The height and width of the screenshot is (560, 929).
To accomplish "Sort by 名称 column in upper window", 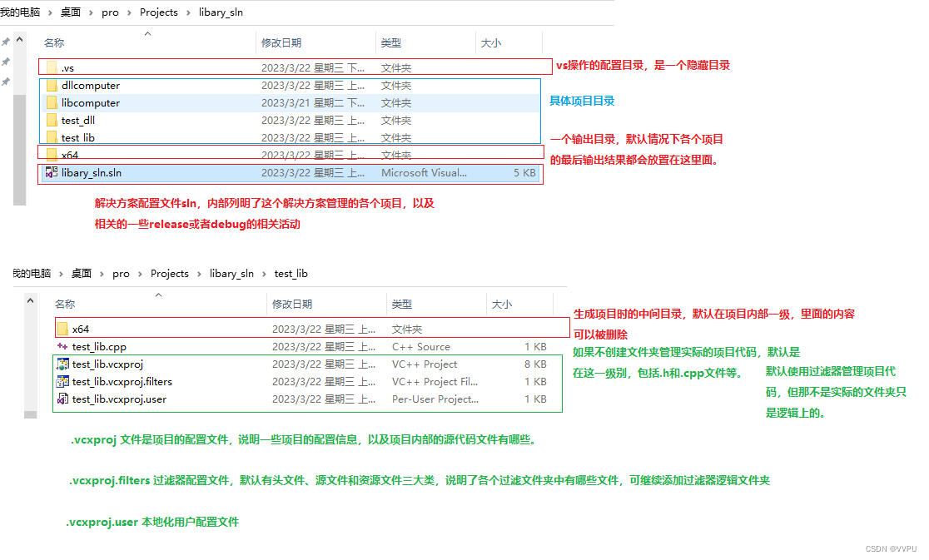I will [x=54, y=42].
